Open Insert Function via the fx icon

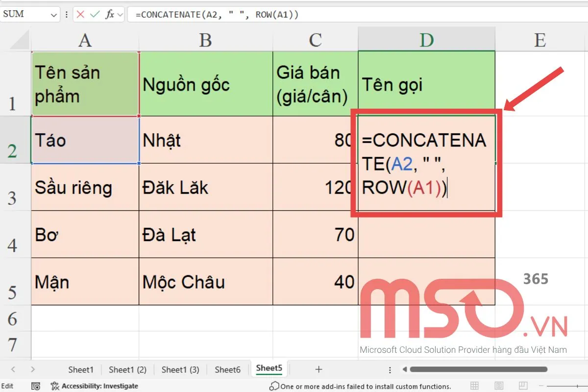tap(110, 14)
